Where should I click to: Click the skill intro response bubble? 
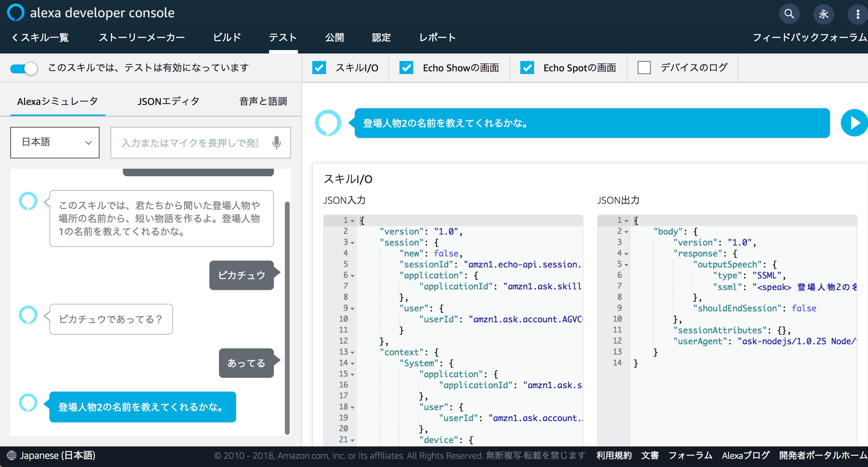pyautogui.click(x=161, y=218)
